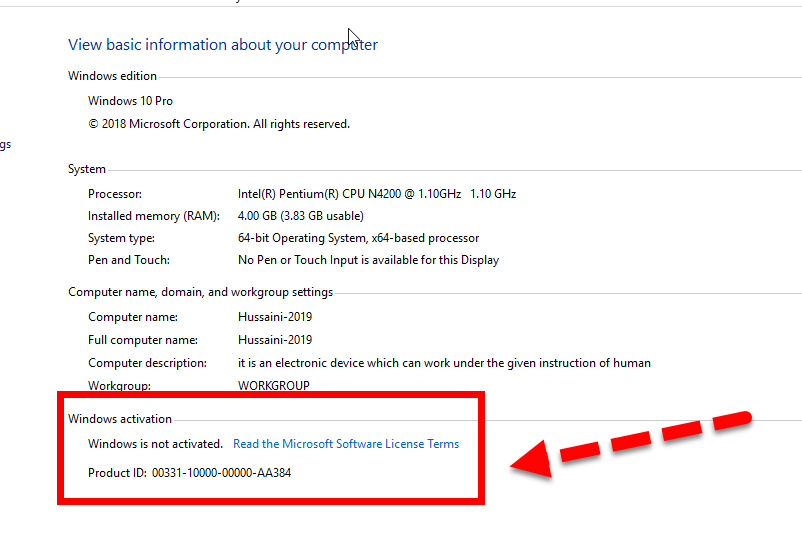Select the 'Installed memory (RAM):' label
Screen dimensions: 802x538
point(148,216)
